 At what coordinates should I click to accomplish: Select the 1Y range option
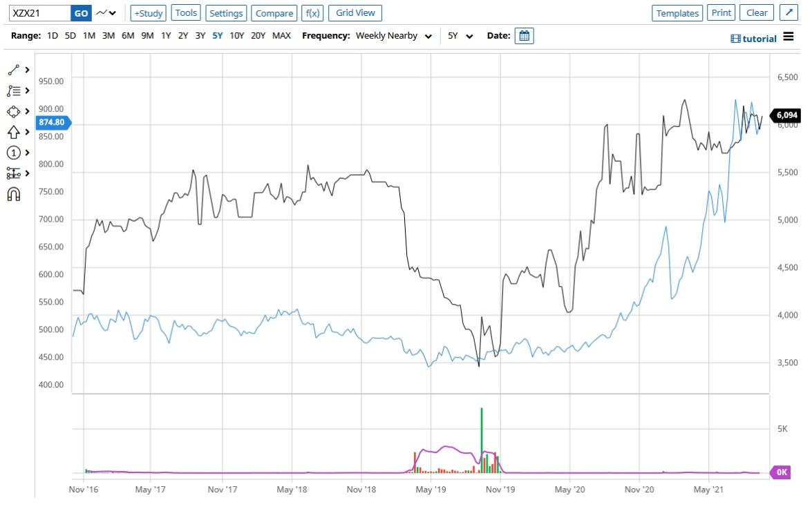[x=166, y=36]
